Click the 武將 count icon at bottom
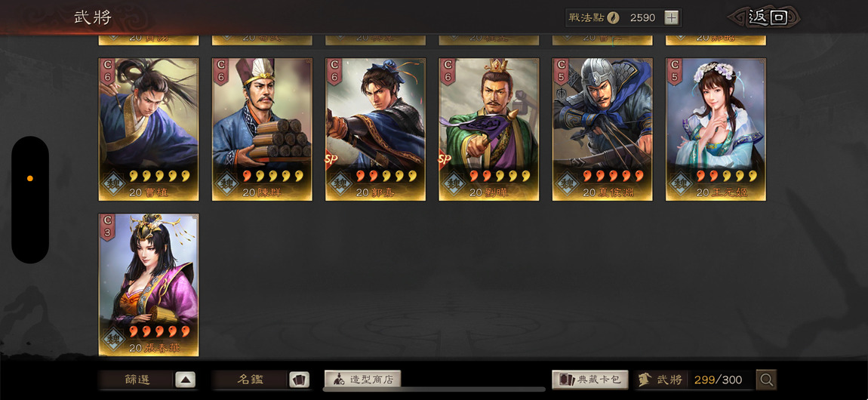 644,380
